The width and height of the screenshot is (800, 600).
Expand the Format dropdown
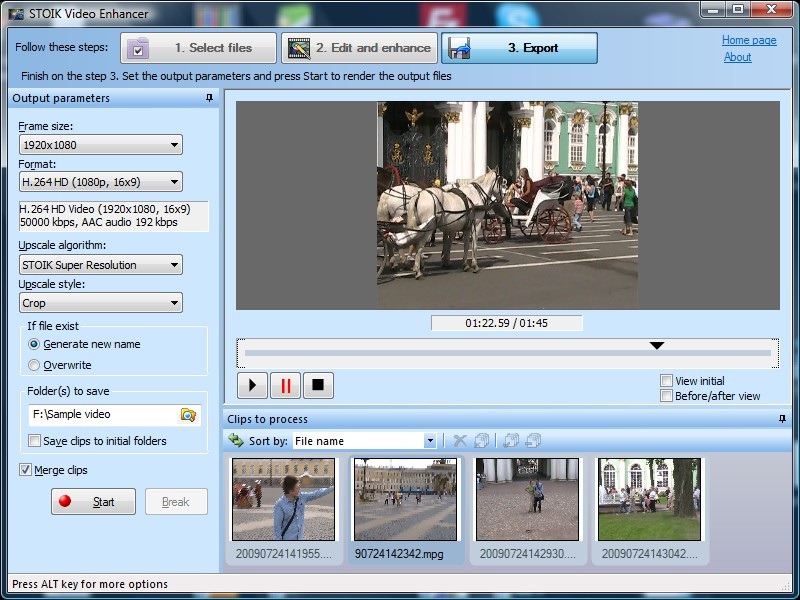[x=101, y=182]
